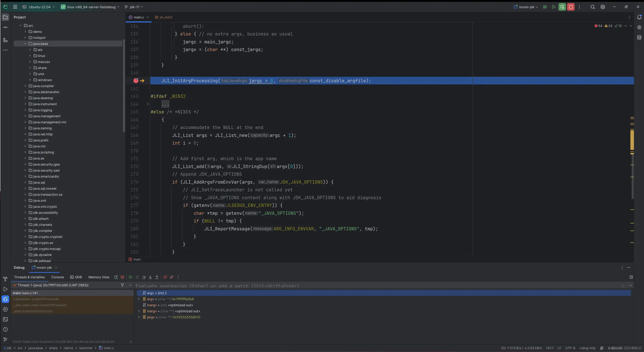Click the launcher breadcrumb
644x352 pixels.
[86, 348]
